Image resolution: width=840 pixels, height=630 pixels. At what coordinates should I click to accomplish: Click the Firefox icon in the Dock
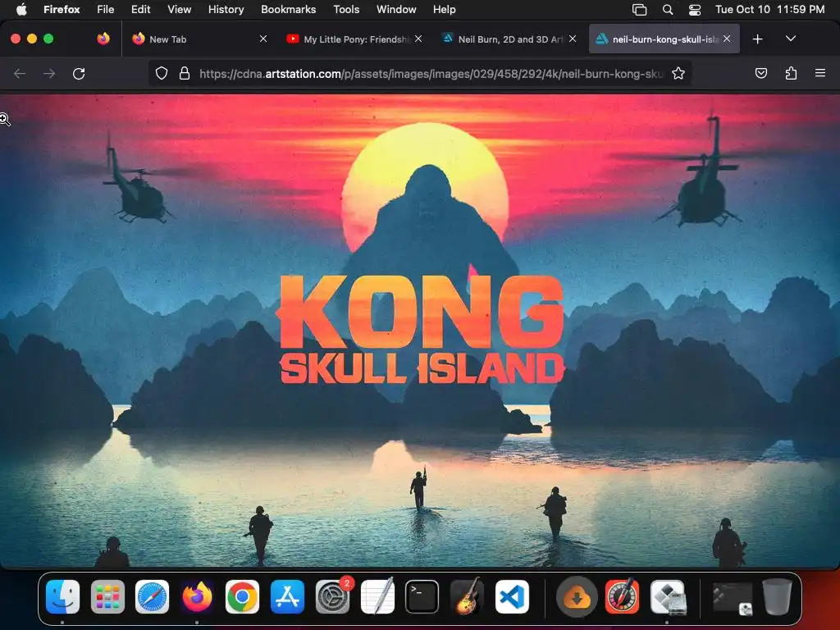(x=197, y=596)
